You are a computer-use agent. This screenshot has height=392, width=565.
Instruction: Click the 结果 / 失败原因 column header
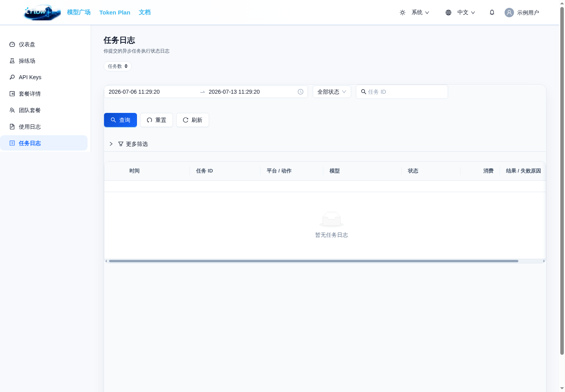[523, 171]
